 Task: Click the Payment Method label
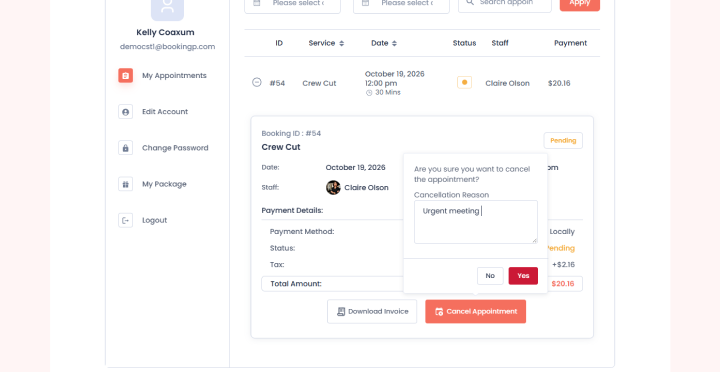(x=302, y=231)
